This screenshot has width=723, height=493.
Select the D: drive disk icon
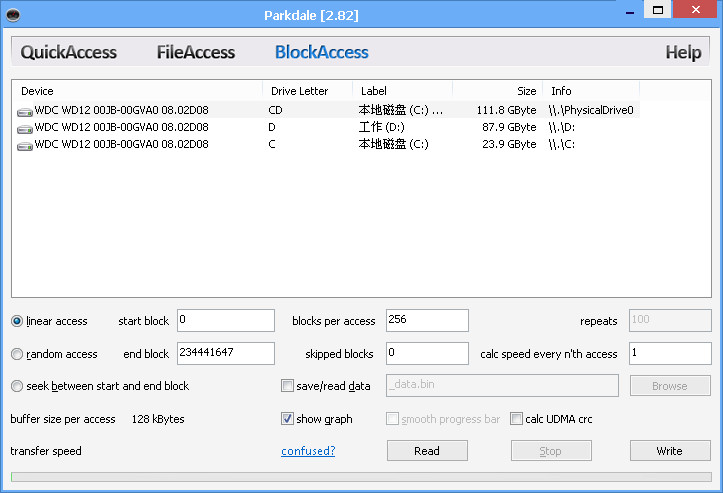(x=25, y=127)
